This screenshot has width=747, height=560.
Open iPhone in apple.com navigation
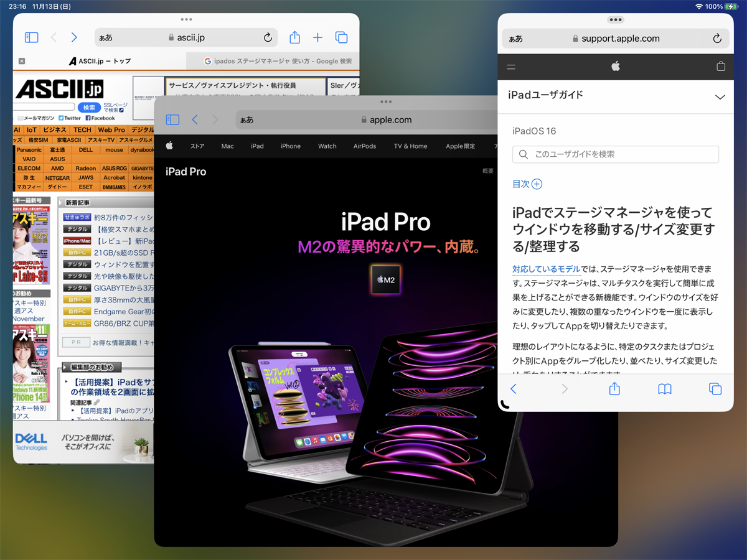click(291, 146)
